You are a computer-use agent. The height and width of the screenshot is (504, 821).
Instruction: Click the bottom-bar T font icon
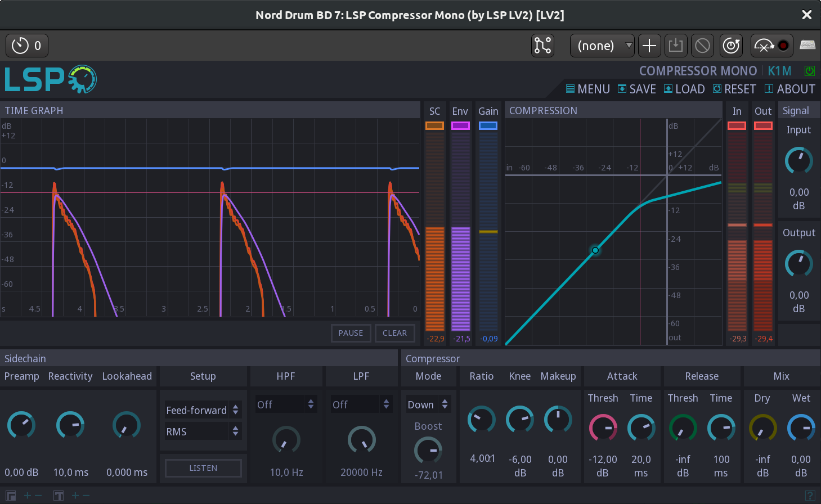click(59, 496)
